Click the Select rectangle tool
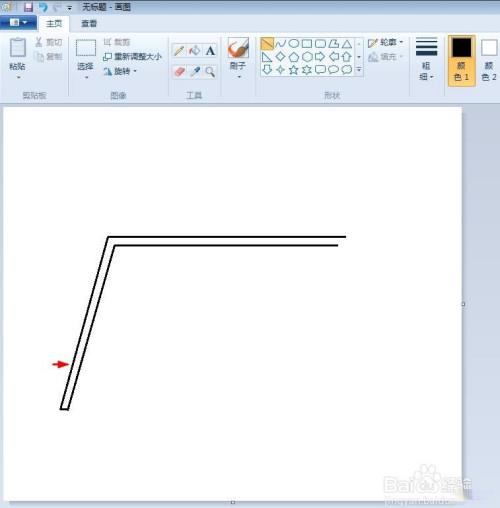 tap(86, 53)
